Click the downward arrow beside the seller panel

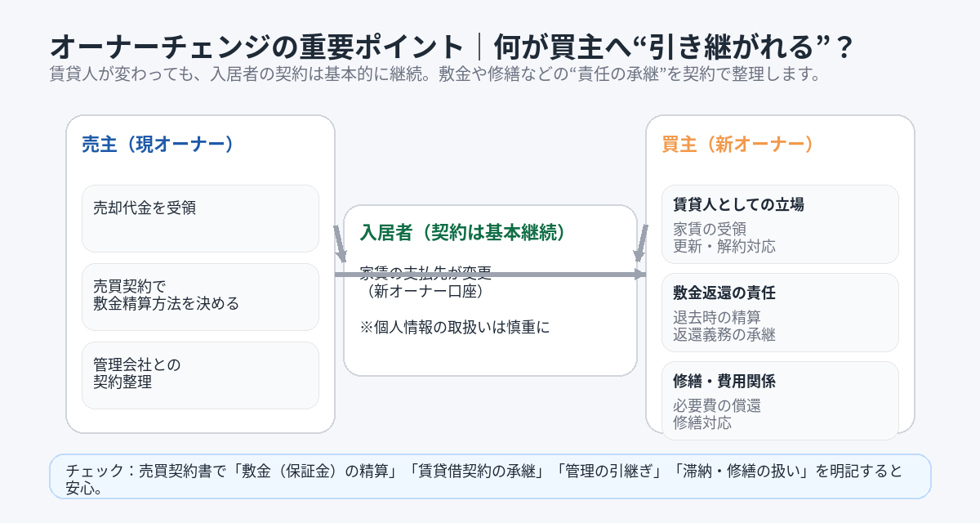340,244
